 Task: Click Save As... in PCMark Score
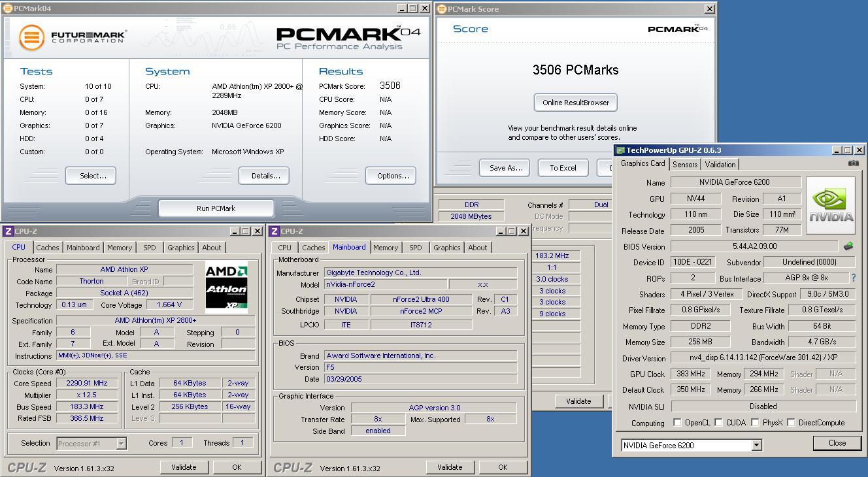click(x=504, y=168)
